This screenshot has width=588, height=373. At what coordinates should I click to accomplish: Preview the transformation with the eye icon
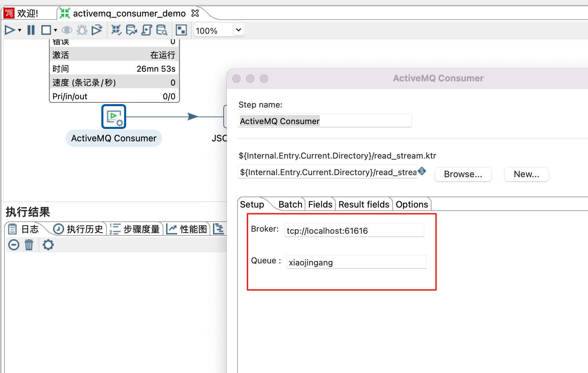click(x=67, y=30)
